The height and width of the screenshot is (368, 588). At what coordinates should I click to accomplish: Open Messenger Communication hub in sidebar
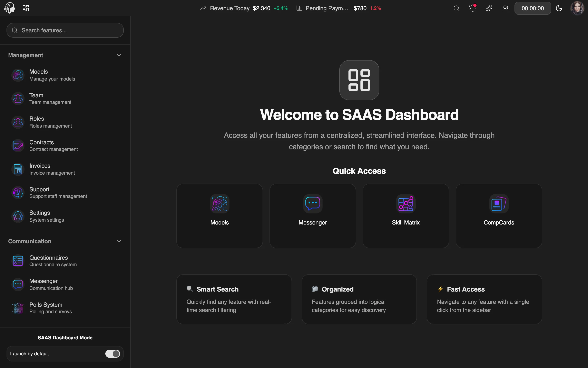(65, 284)
